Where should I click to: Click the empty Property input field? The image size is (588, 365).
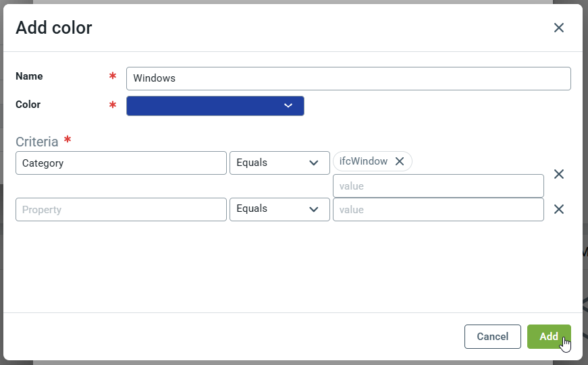pyautogui.click(x=121, y=210)
